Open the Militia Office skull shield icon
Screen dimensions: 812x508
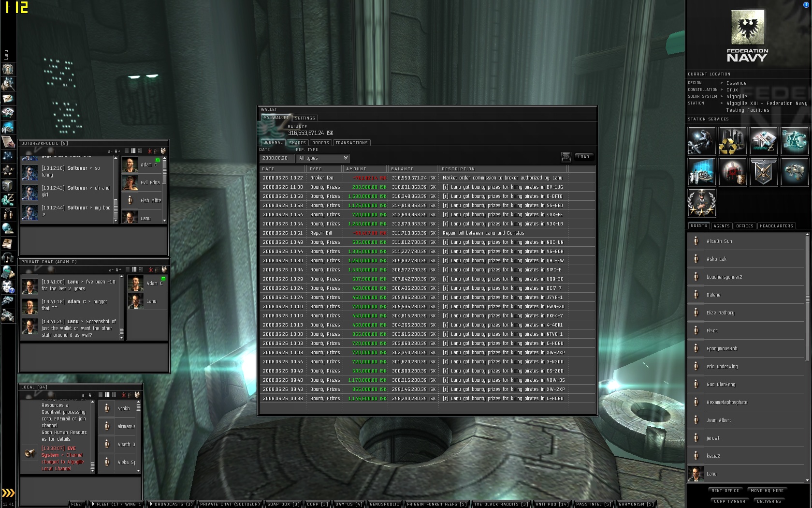(764, 171)
